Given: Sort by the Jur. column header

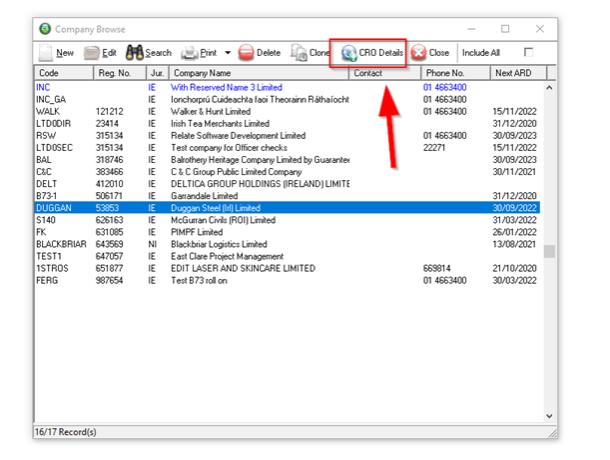Looking at the screenshot, I should [x=158, y=73].
